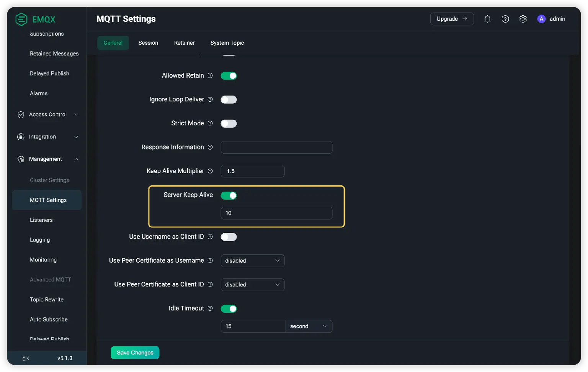The height and width of the screenshot is (372, 588).
Task: Click the Integration sidebar icon
Action: click(x=20, y=136)
